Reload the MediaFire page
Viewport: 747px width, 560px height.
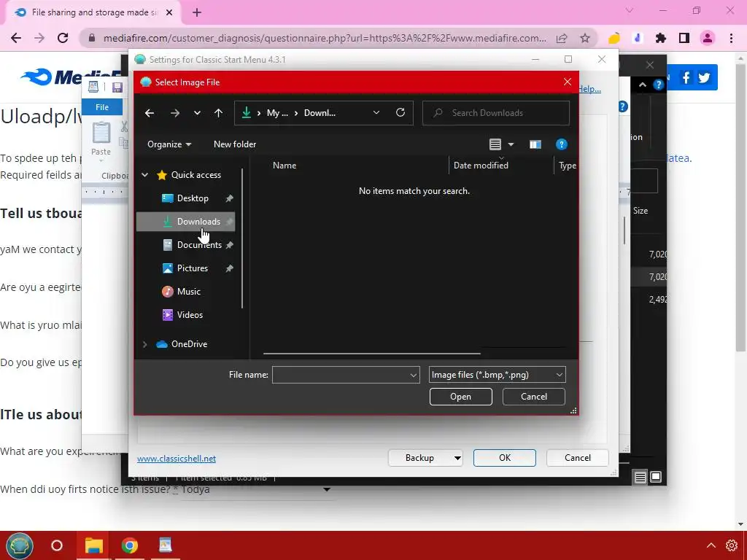(x=63, y=38)
